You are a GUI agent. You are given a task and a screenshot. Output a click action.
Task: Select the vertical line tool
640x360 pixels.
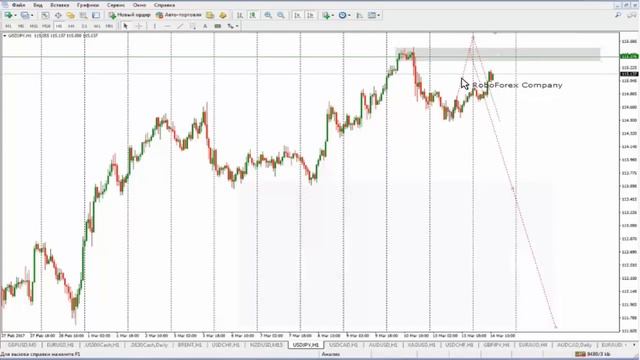tap(155, 26)
